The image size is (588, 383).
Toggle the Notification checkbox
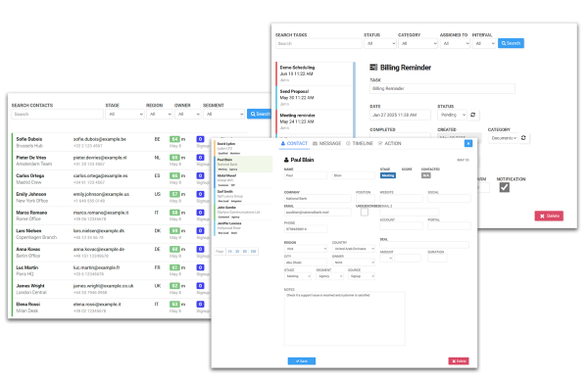505,187
